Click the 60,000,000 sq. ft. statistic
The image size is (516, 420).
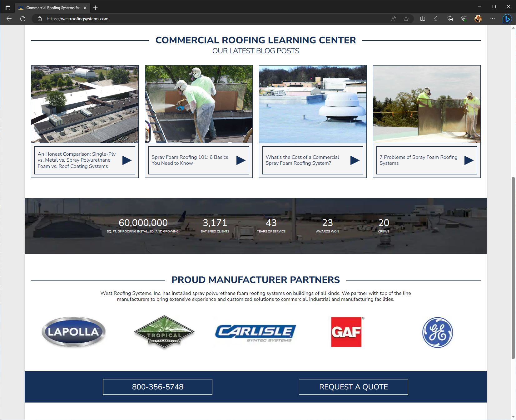143,226
